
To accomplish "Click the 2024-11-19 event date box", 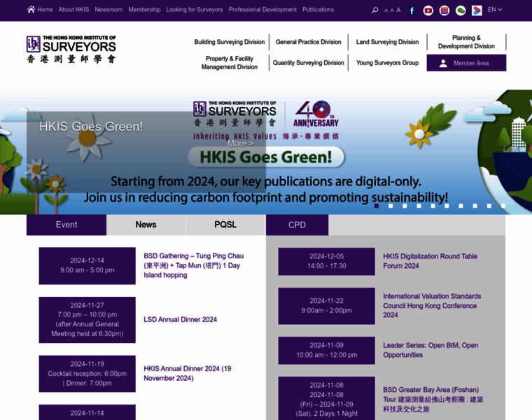I will point(87,374).
